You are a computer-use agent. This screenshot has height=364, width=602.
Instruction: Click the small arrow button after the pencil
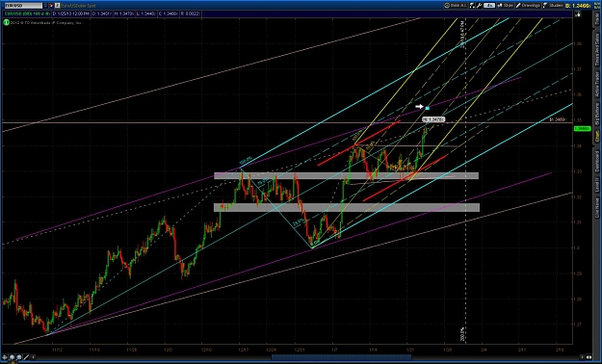point(33,357)
